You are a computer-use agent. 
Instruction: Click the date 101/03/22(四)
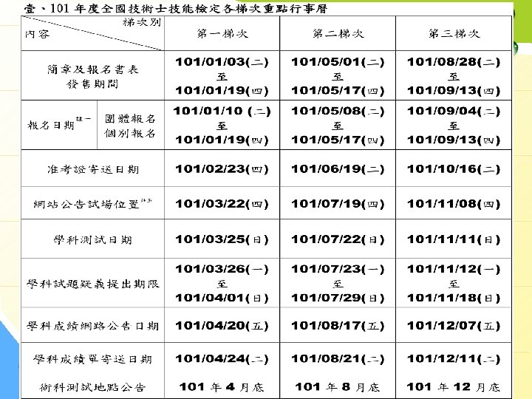pos(222,204)
